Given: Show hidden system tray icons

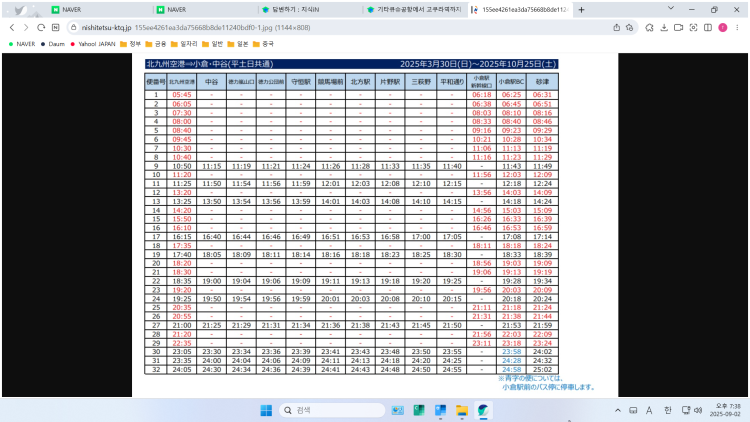Looking at the screenshot, I should pos(618,410).
